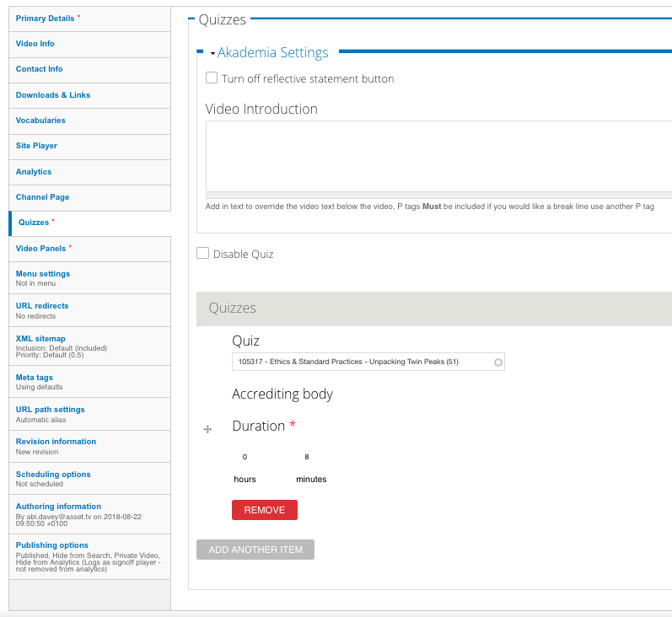Click ADD ANOTHER ITEM button

[255, 550]
